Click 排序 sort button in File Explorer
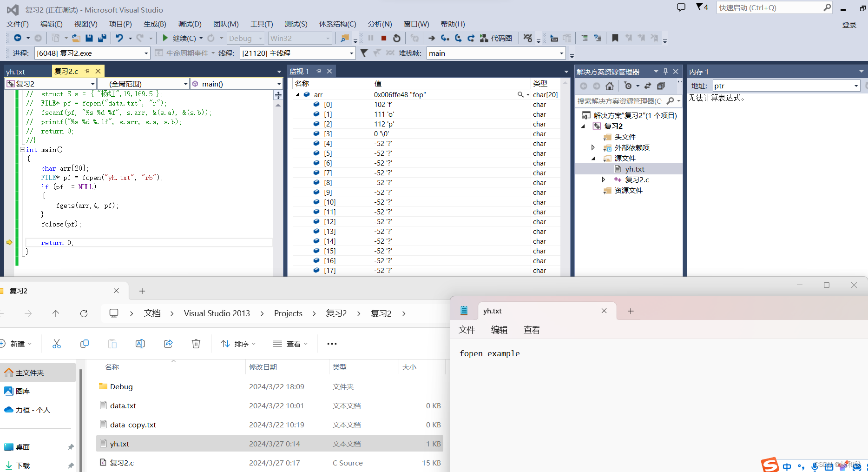The height and width of the screenshot is (472, 868). [x=238, y=344]
